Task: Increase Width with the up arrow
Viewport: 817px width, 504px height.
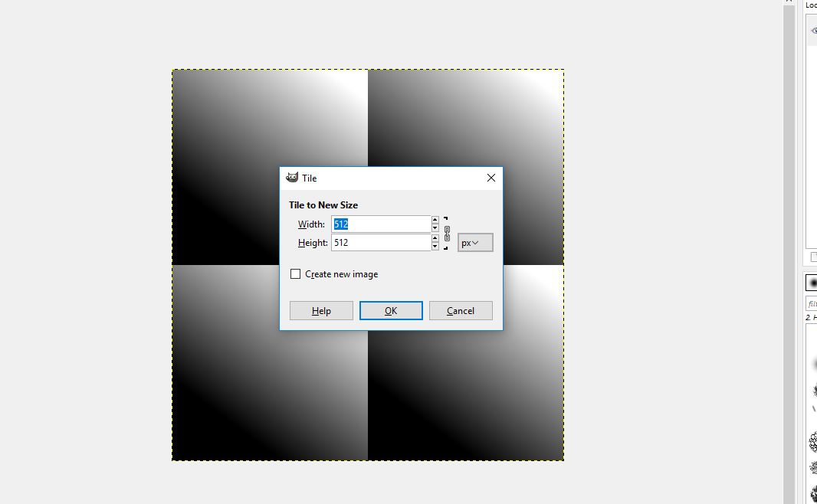Action: point(435,220)
